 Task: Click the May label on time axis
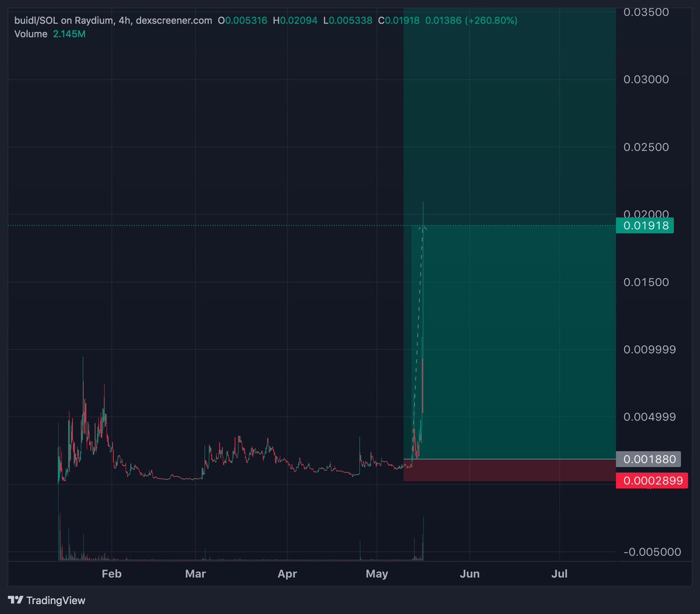(377, 574)
